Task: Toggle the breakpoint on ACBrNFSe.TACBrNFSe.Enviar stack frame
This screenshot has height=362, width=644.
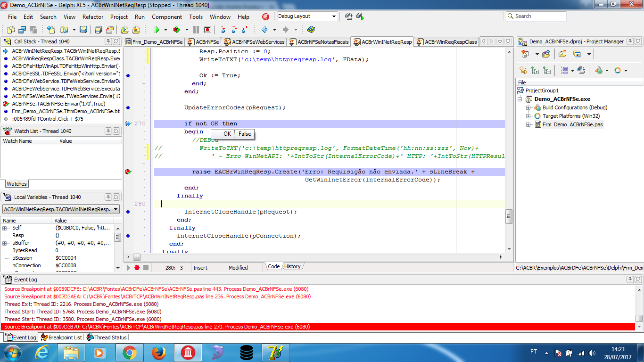Action: [x=6, y=104]
